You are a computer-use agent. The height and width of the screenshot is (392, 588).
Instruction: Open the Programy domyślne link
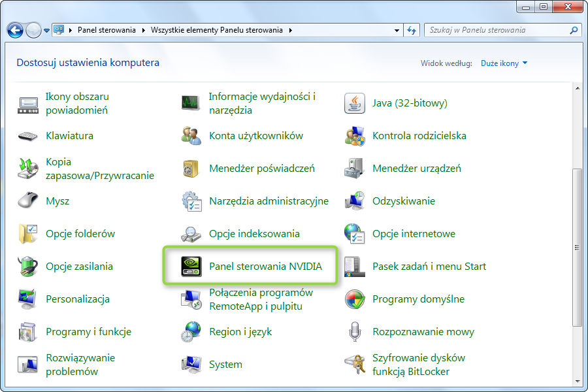(418, 299)
